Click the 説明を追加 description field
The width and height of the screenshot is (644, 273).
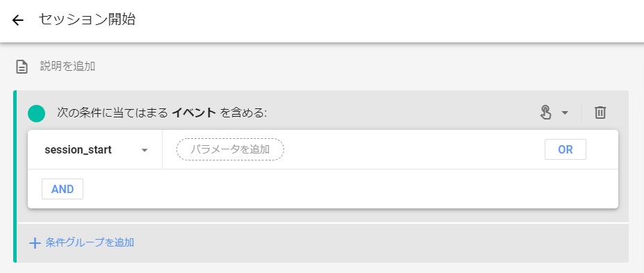(x=68, y=66)
